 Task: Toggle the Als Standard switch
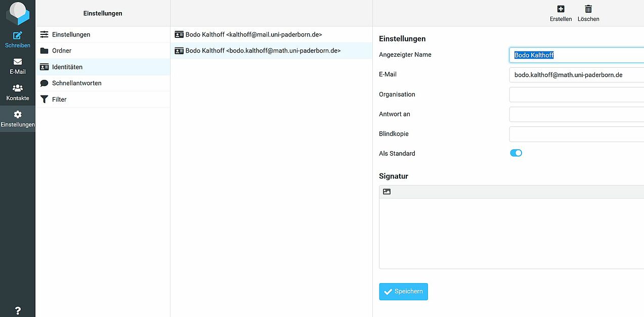click(516, 153)
